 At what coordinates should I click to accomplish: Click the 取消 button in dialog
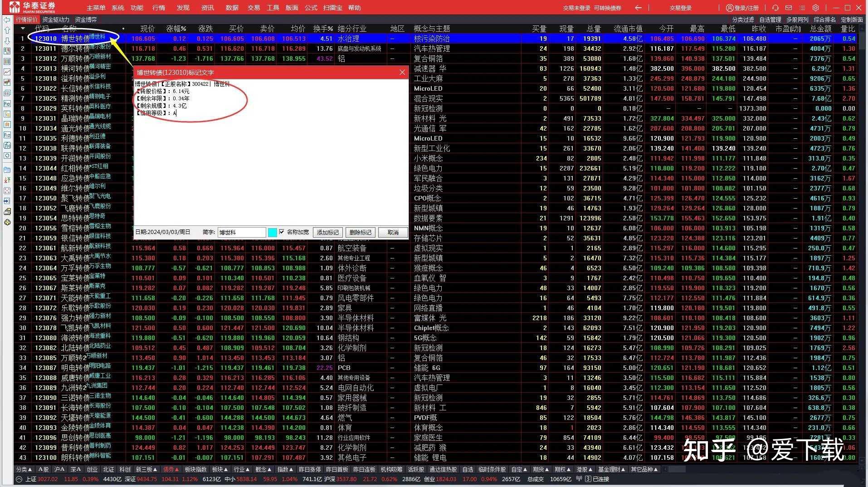pos(393,232)
